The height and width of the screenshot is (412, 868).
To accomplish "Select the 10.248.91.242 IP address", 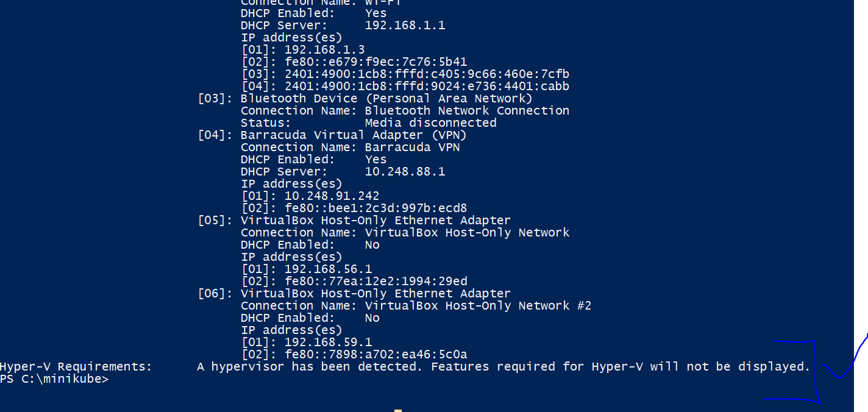I will click(332, 196).
